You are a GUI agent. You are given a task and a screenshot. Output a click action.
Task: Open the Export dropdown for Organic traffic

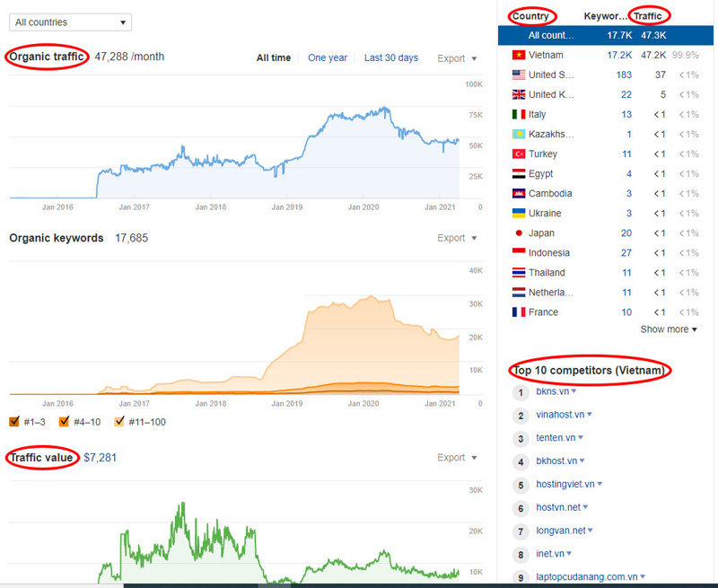click(457, 57)
